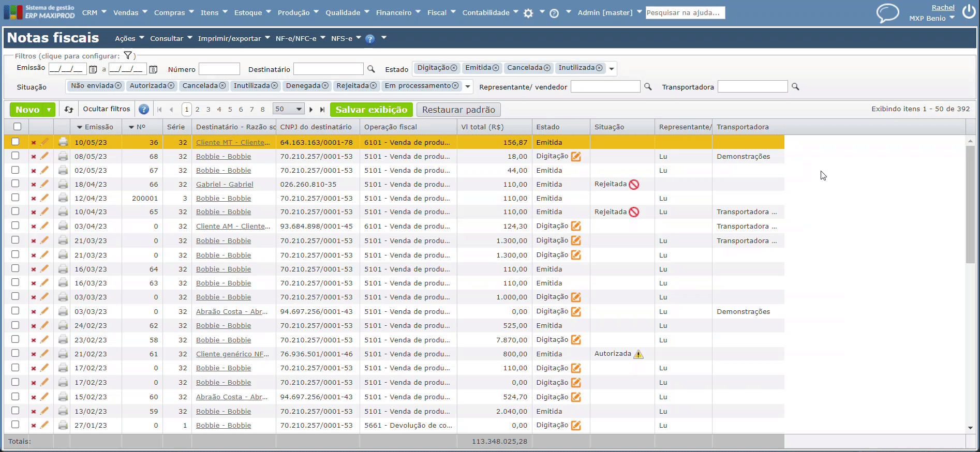Open the calendar for the second Emissão date

[x=153, y=69]
